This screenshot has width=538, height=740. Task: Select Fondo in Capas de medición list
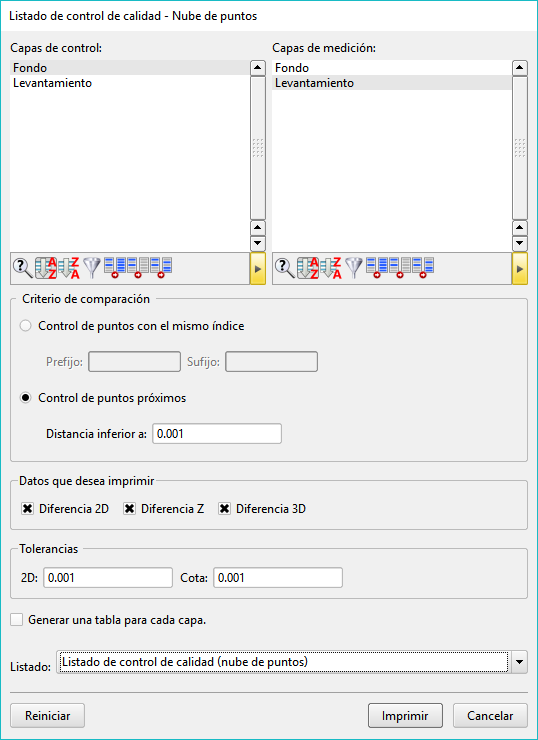tap(392, 67)
